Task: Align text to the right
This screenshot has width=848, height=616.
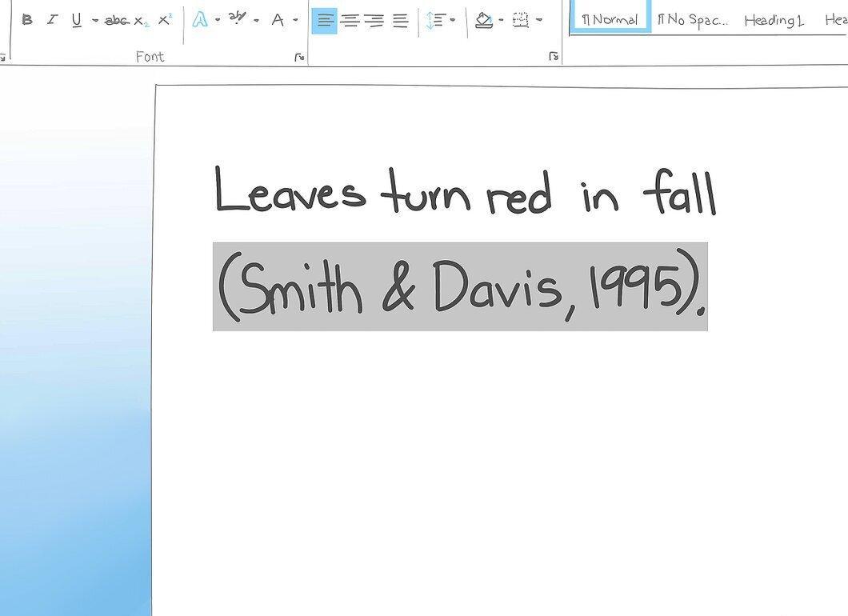Action: coord(374,21)
